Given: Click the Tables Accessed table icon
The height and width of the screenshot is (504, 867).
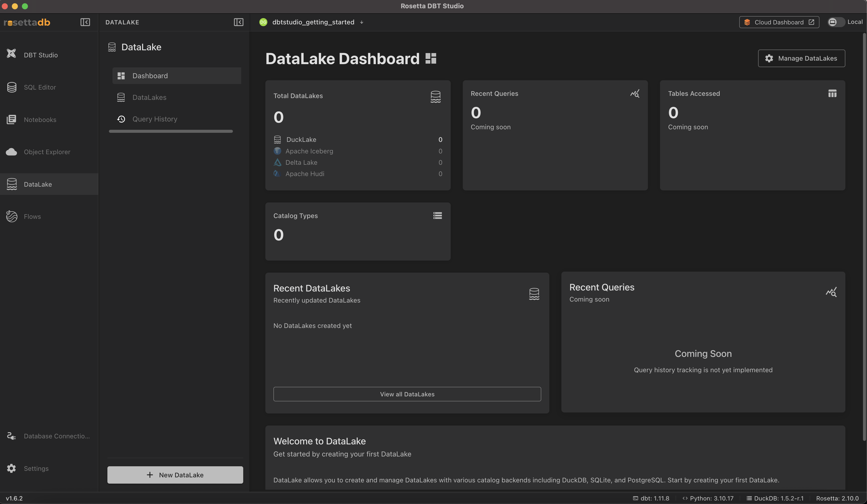Looking at the screenshot, I should coord(832,93).
